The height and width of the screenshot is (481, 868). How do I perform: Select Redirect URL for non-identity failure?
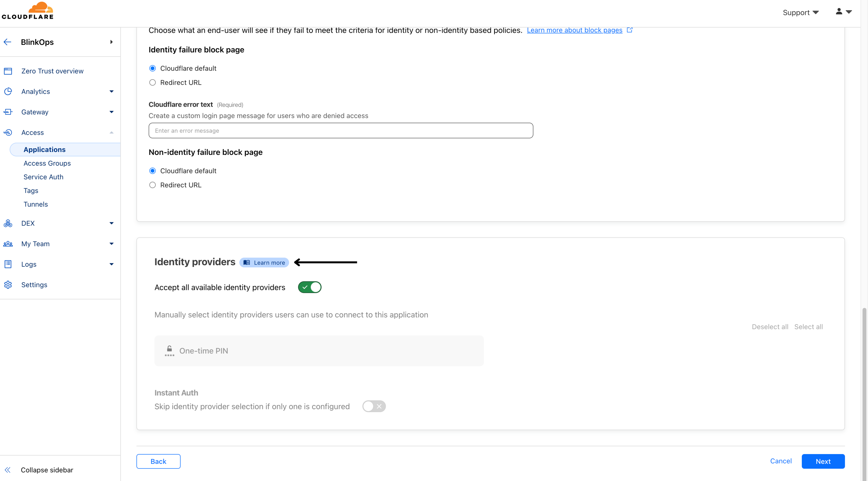pos(153,185)
